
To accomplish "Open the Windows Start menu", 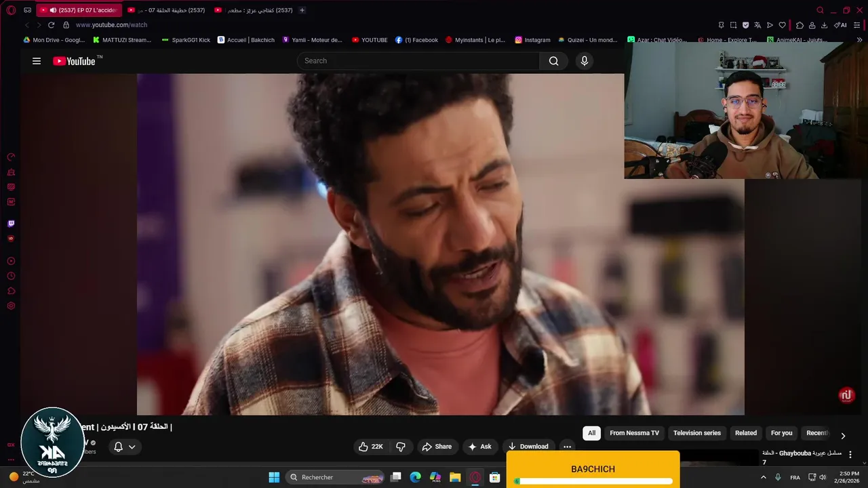I will point(274,477).
